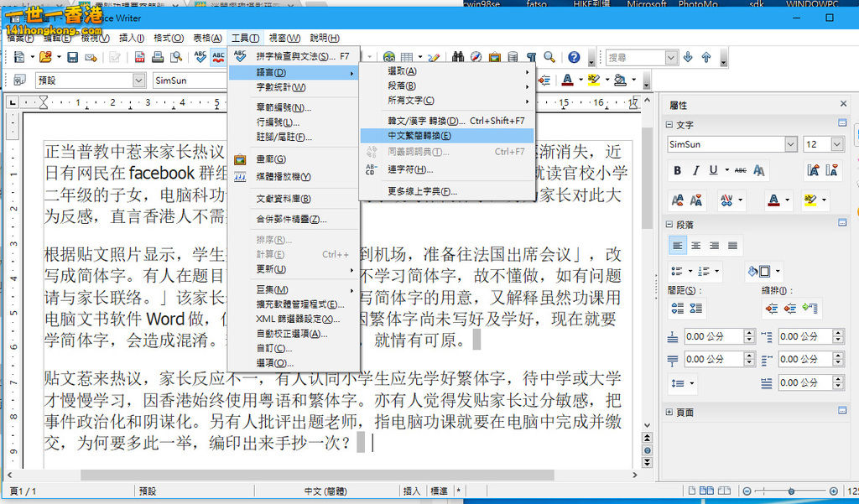The width and height of the screenshot is (859, 504).
Task: Click the search previous up arrow
Action: (x=706, y=57)
